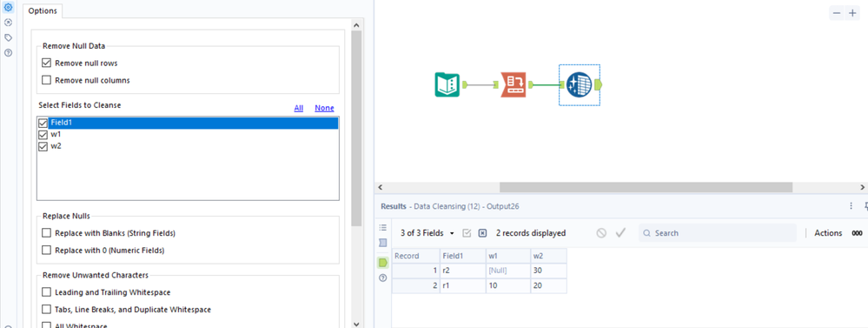Select the green output anchor in Results sidebar
Screen dimensions: 868x328
(382, 263)
